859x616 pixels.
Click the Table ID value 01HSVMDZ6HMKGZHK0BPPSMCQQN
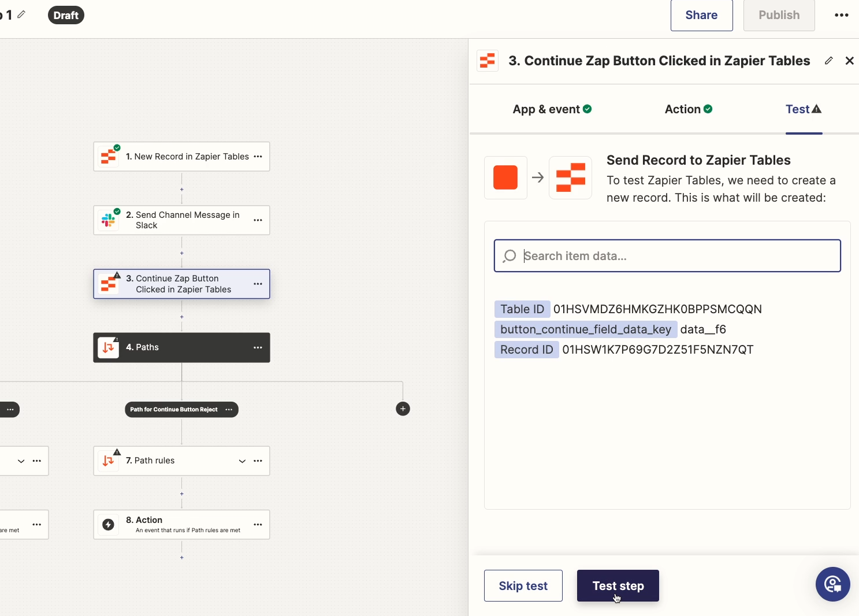[x=657, y=309]
